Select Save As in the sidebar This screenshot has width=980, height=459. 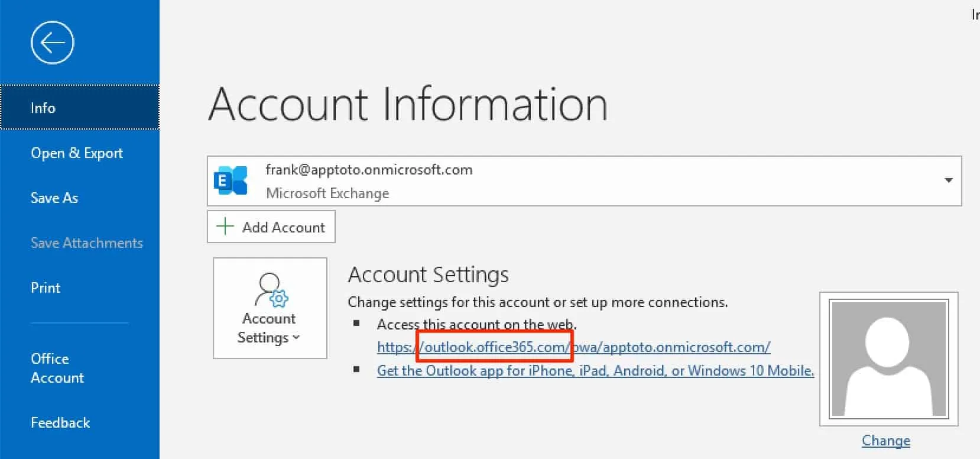tap(54, 198)
